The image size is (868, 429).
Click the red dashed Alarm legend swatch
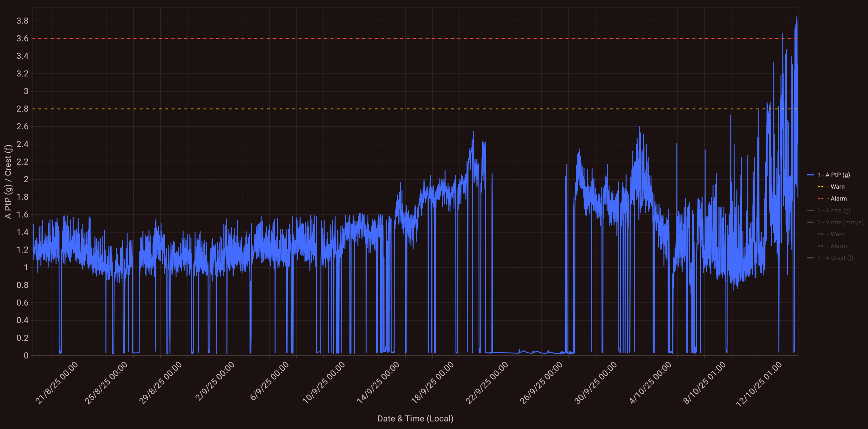point(821,199)
